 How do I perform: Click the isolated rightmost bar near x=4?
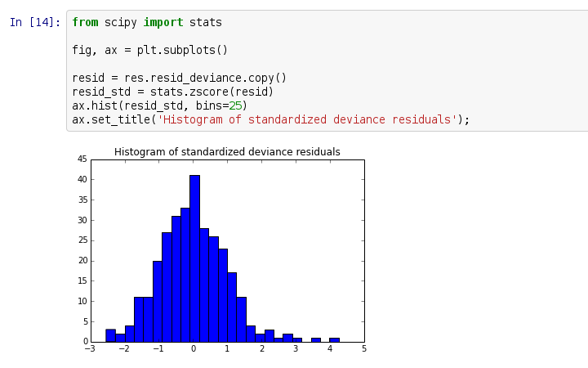point(334,339)
